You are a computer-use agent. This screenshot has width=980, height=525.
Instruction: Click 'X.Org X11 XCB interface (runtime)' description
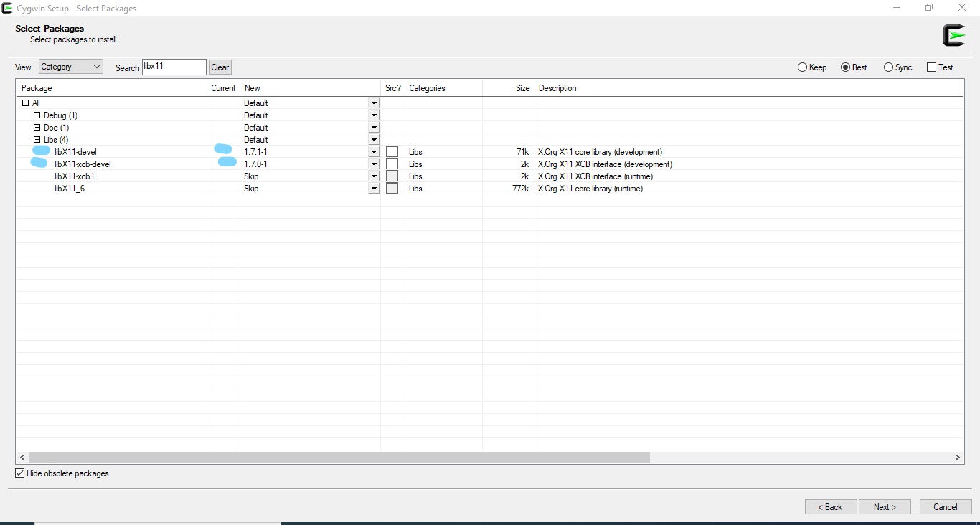pos(595,176)
